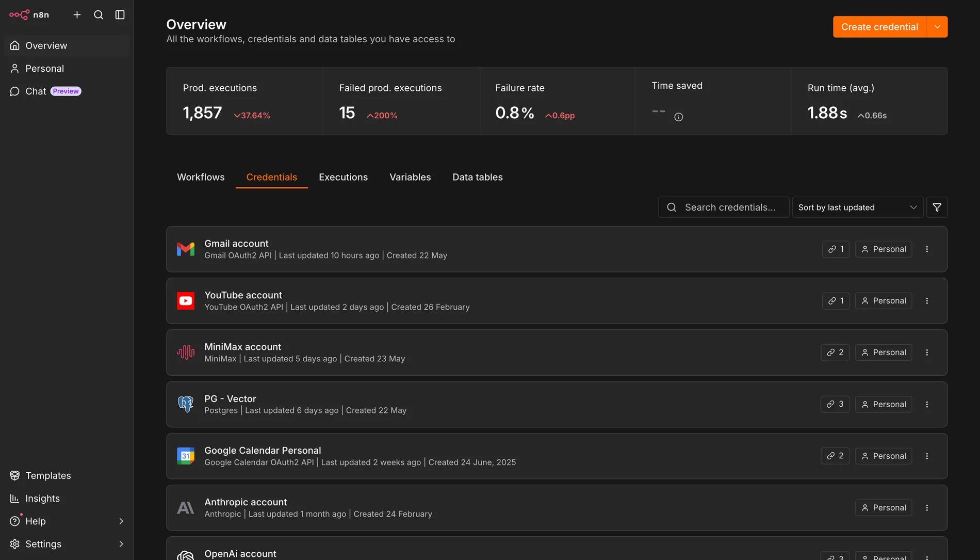Open Templates in the sidebar
The width and height of the screenshot is (980, 560).
coord(67,476)
